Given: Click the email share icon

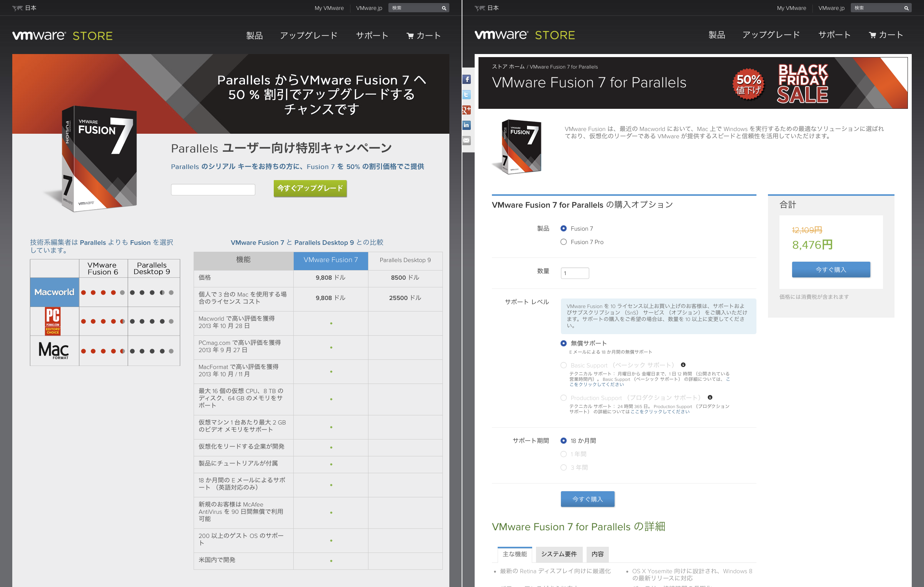Looking at the screenshot, I should click(467, 141).
